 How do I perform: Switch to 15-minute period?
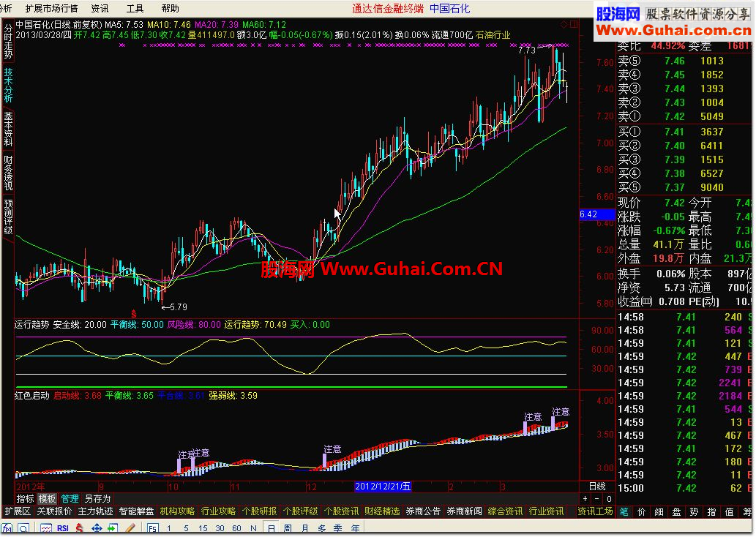click(203, 528)
